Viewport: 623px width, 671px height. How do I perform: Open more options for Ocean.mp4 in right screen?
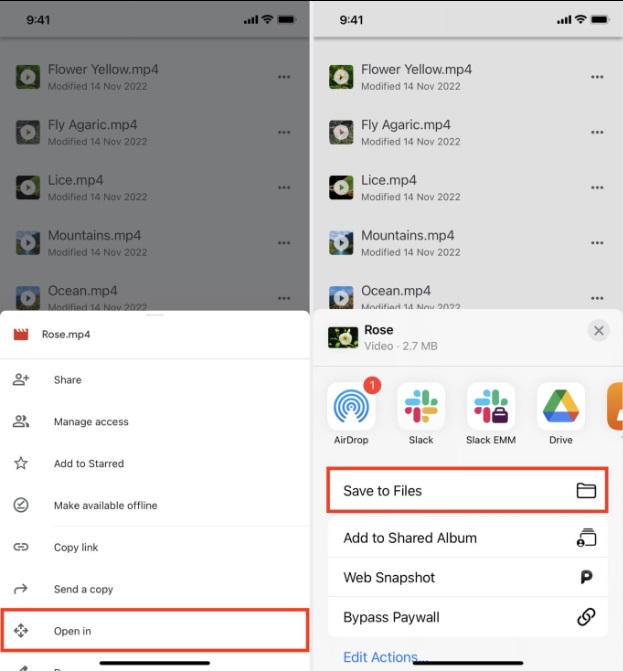pyautogui.click(x=597, y=298)
